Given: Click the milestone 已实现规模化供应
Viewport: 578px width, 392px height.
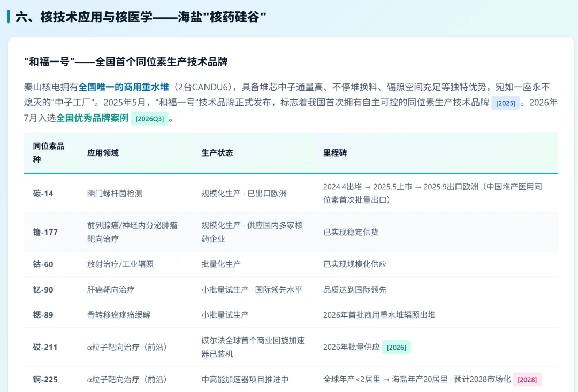Looking at the screenshot, I should (x=355, y=264).
